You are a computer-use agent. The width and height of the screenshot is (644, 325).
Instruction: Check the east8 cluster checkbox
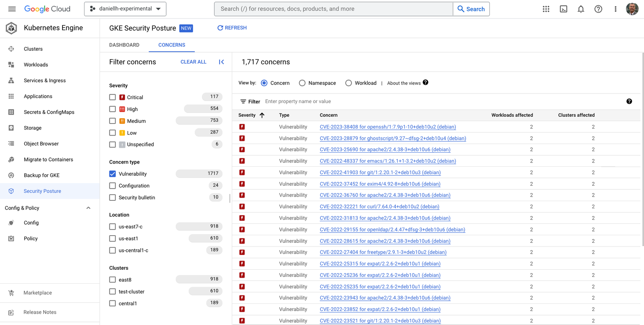pyautogui.click(x=113, y=280)
